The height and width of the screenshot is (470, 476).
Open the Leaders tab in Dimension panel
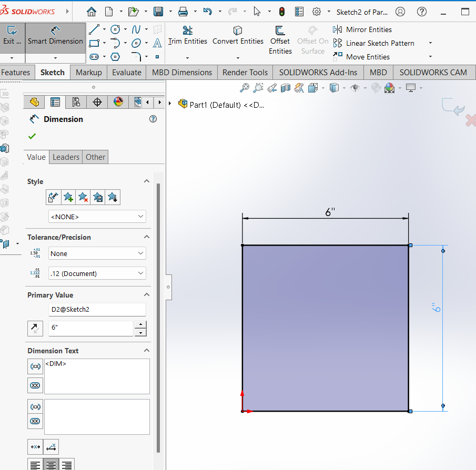click(66, 157)
